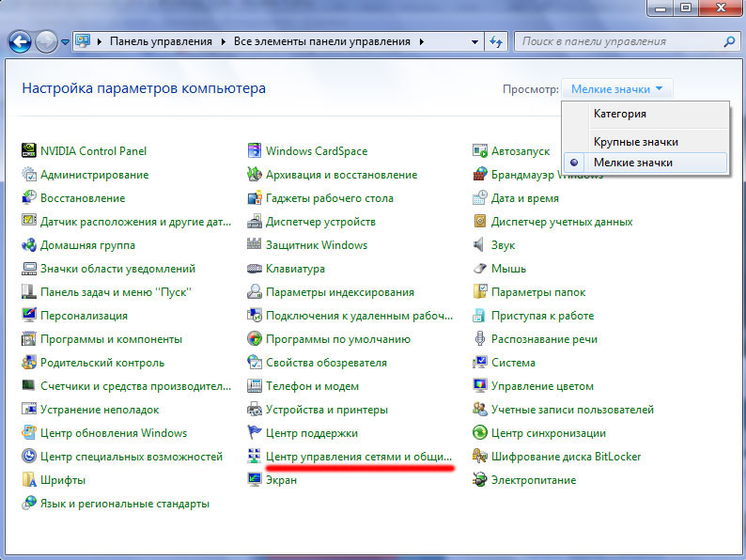Refresh the address bar view

click(496, 42)
